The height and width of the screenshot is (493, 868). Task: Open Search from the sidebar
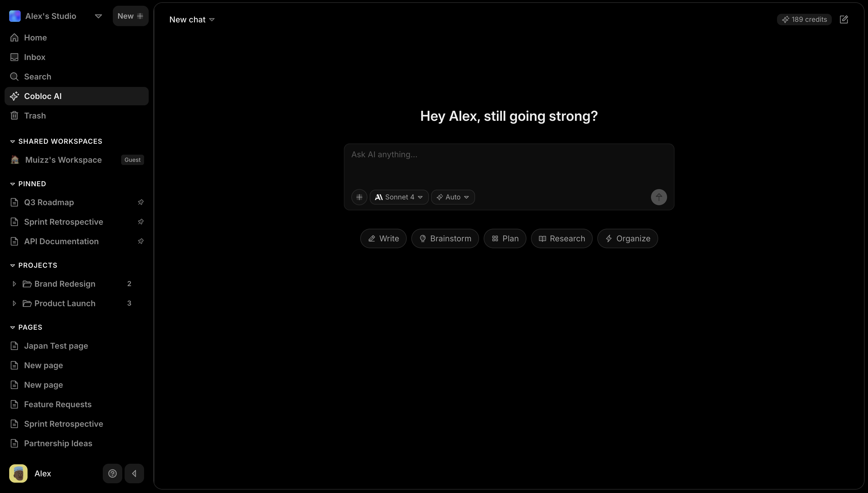point(38,77)
